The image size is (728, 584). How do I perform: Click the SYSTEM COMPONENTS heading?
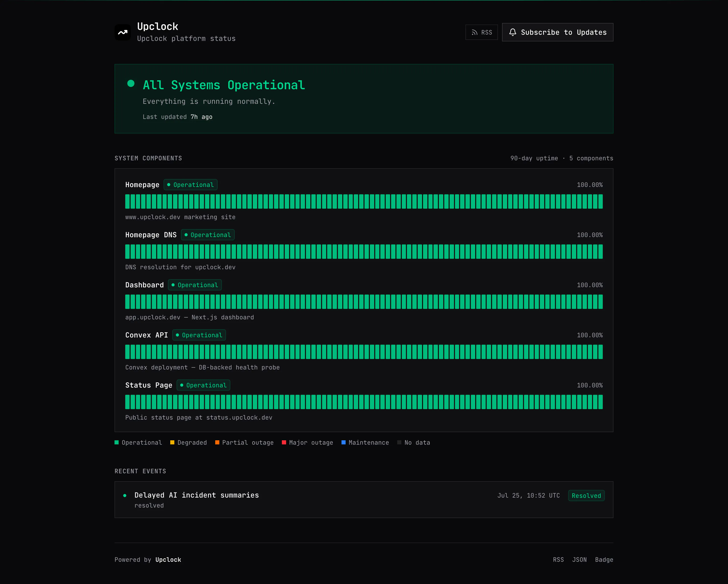point(148,159)
